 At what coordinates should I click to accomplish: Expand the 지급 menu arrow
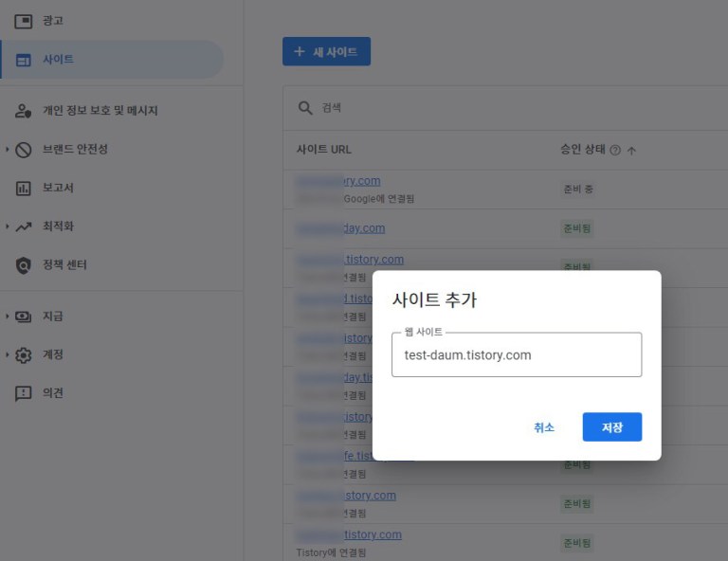tap(8, 317)
